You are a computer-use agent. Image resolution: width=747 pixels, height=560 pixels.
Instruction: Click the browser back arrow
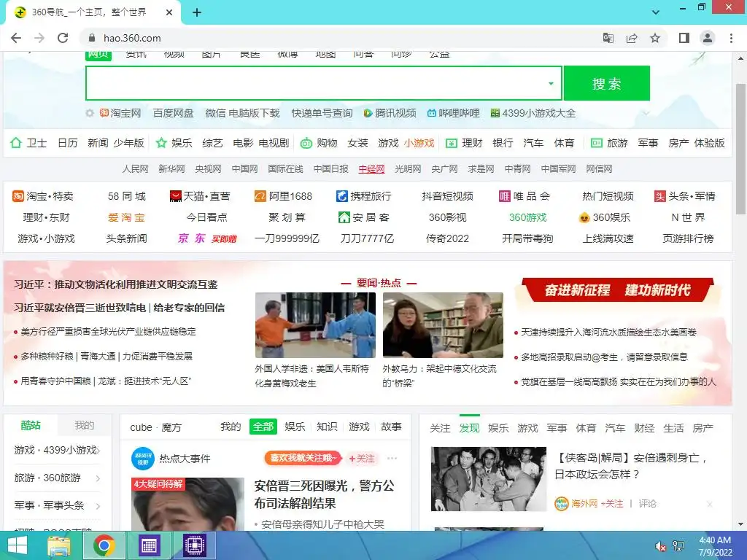click(x=16, y=38)
